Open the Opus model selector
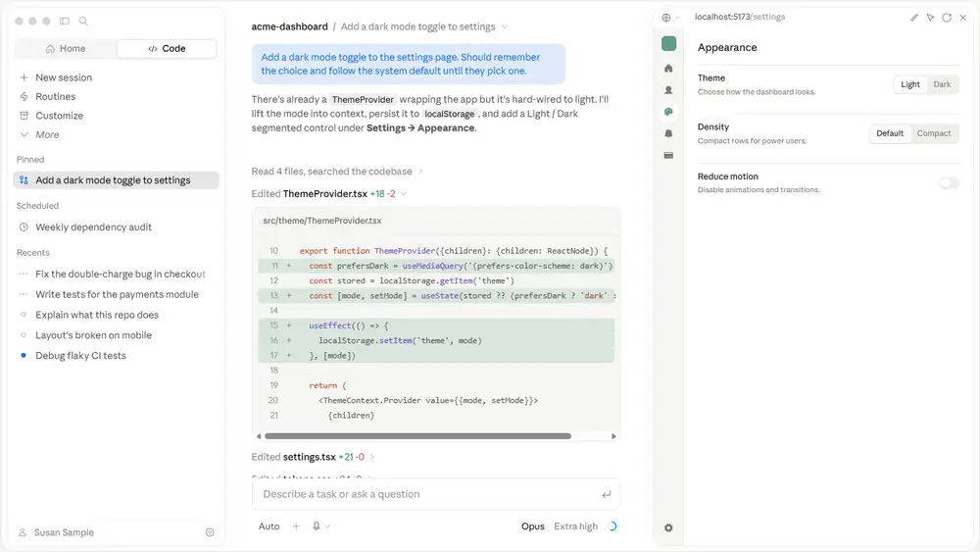The width and height of the screenshot is (980, 552). click(x=532, y=527)
